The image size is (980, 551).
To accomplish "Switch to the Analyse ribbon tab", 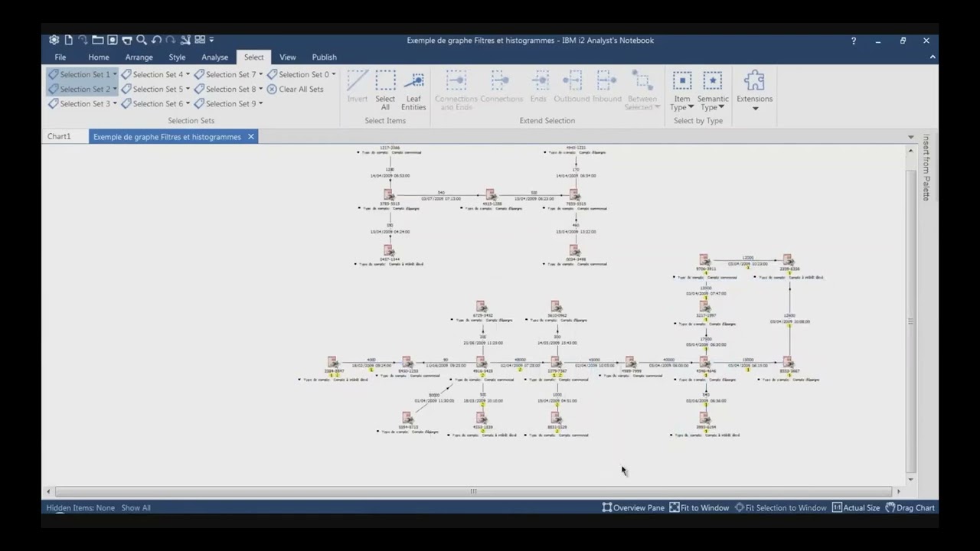I will pos(214,57).
